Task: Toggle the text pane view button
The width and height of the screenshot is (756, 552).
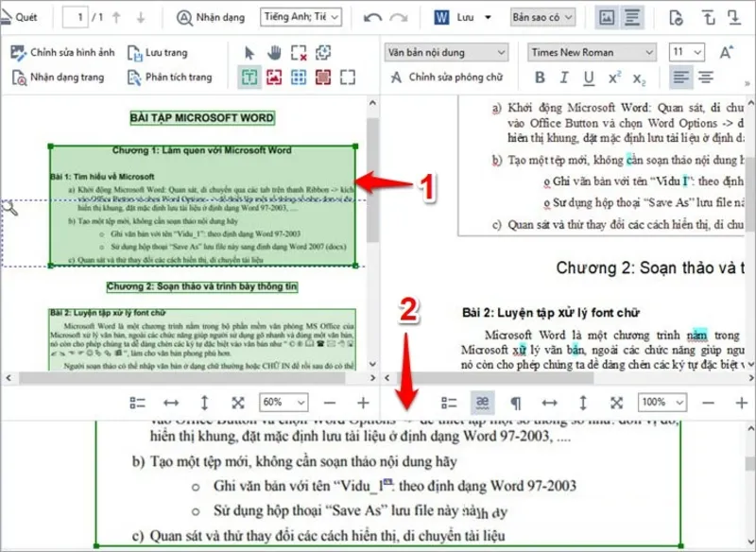Action: [x=631, y=17]
